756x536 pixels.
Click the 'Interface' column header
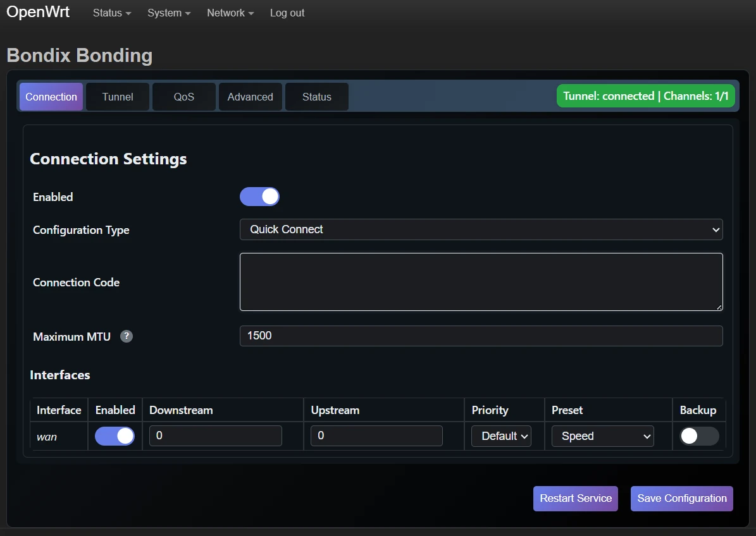[59, 410]
